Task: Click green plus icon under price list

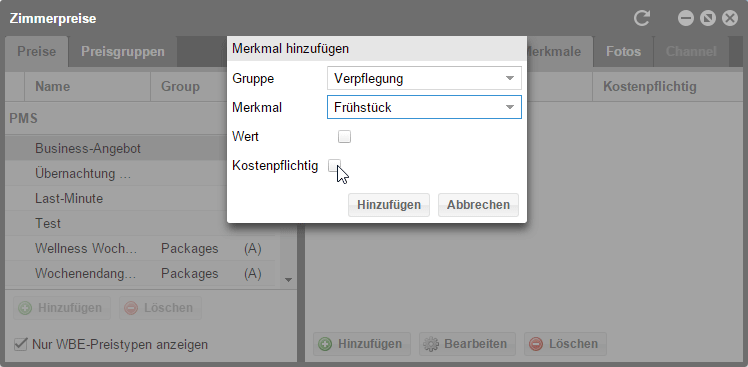Action: (x=25, y=308)
